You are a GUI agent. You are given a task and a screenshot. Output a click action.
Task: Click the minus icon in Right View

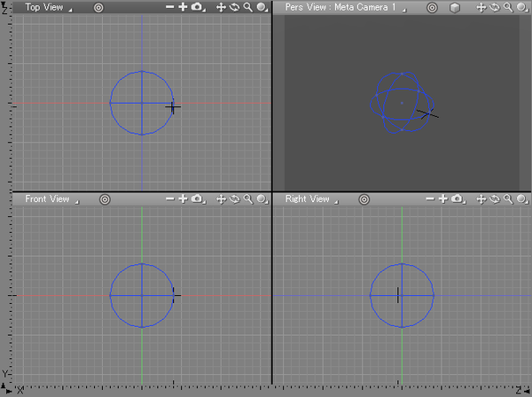pyautogui.click(x=430, y=198)
